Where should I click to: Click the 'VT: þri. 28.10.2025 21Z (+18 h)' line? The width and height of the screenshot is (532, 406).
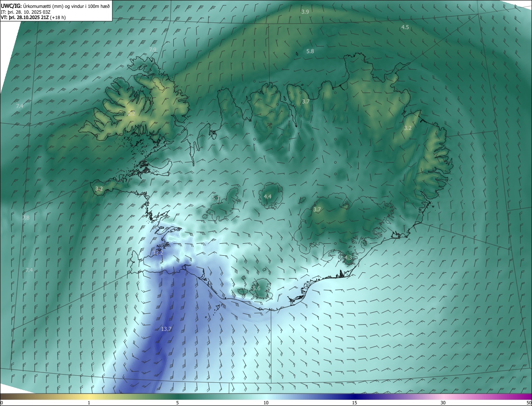[33, 17]
